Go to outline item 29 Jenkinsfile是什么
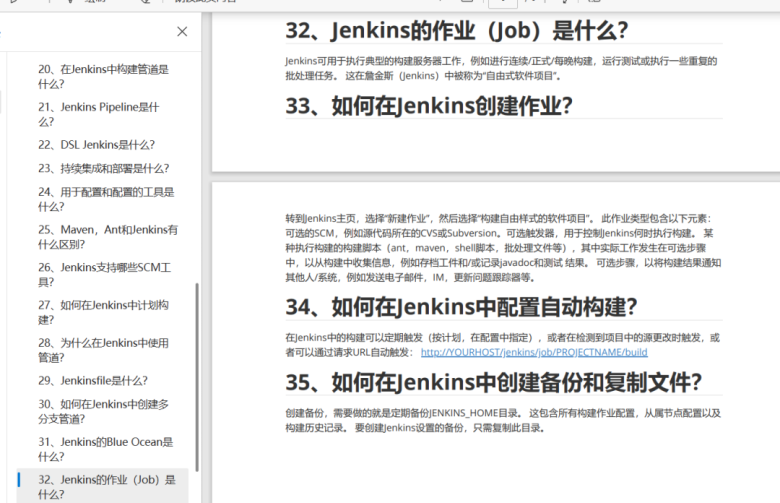The image size is (780, 503). pyautogui.click(x=93, y=381)
